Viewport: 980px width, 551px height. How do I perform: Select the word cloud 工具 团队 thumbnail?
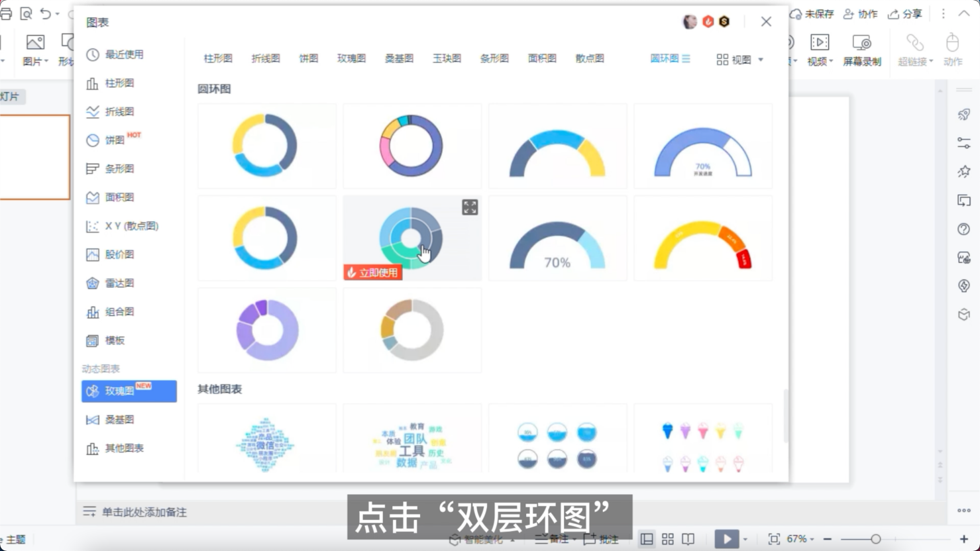[x=412, y=440]
